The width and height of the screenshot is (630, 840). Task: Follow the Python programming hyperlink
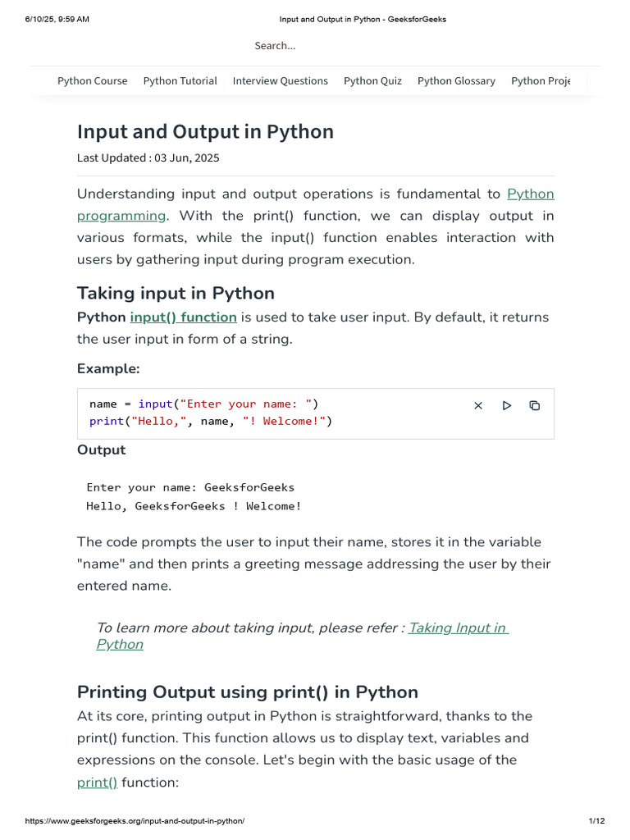pos(121,216)
